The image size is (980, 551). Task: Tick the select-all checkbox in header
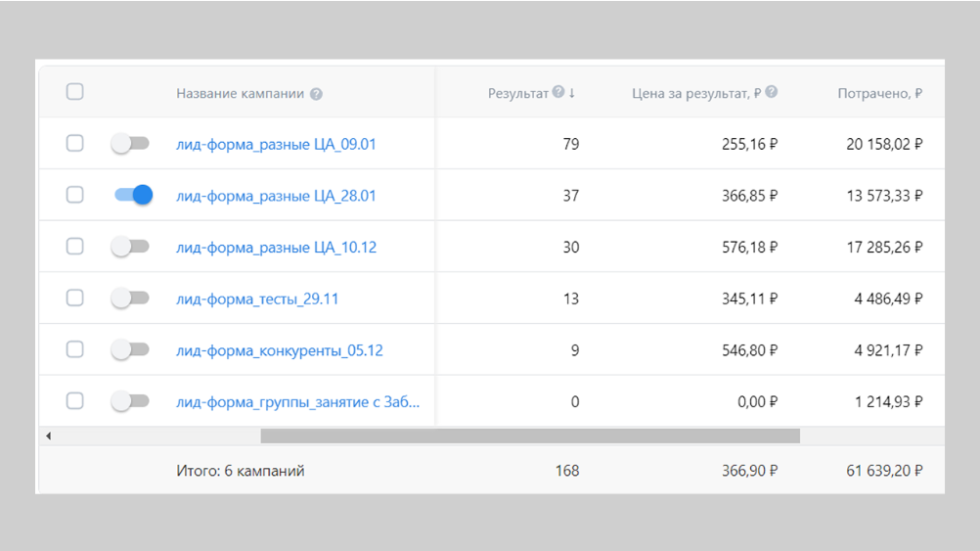pos(74,92)
